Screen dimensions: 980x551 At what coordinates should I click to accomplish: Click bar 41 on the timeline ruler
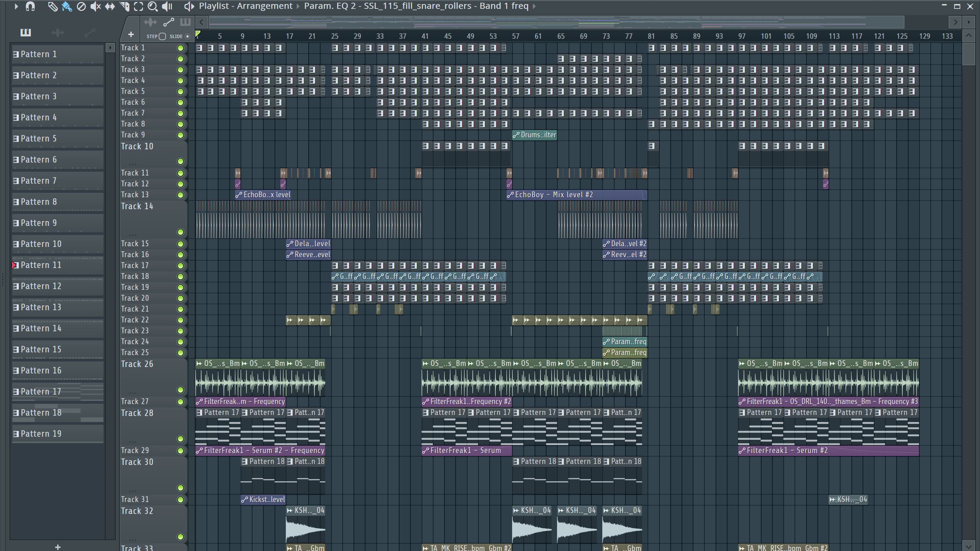pyautogui.click(x=425, y=36)
